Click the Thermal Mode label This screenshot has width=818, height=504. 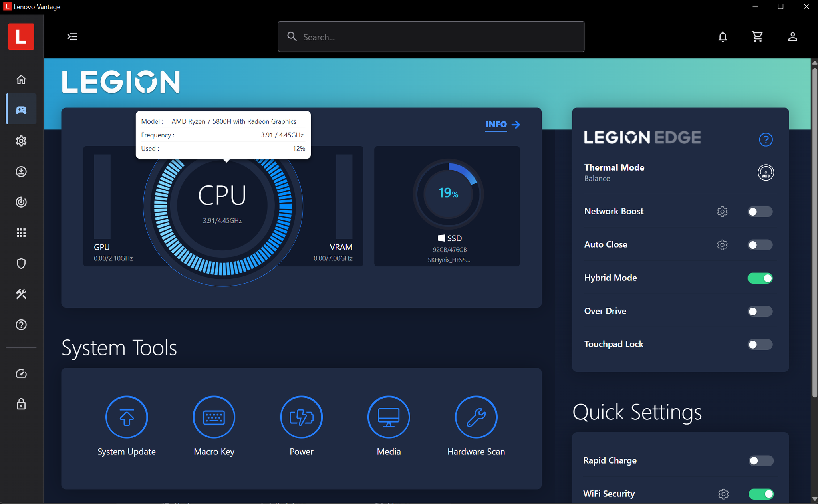click(x=614, y=167)
